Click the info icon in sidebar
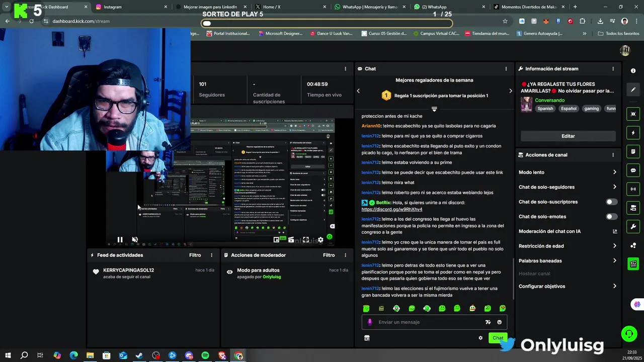 tap(633, 71)
